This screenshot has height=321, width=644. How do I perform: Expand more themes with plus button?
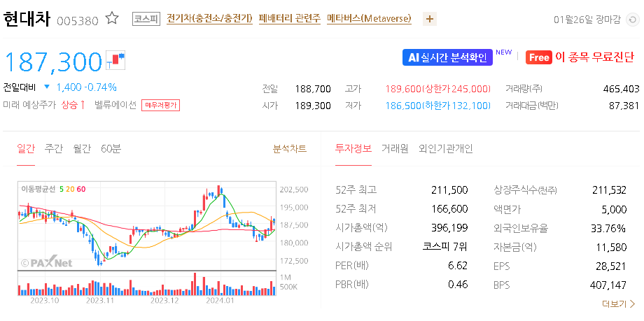click(430, 19)
